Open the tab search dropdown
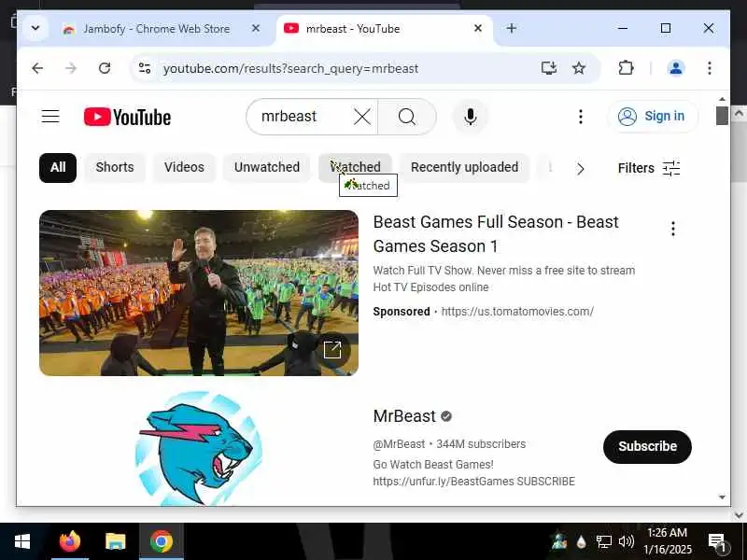The width and height of the screenshot is (747, 560). tap(35, 29)
